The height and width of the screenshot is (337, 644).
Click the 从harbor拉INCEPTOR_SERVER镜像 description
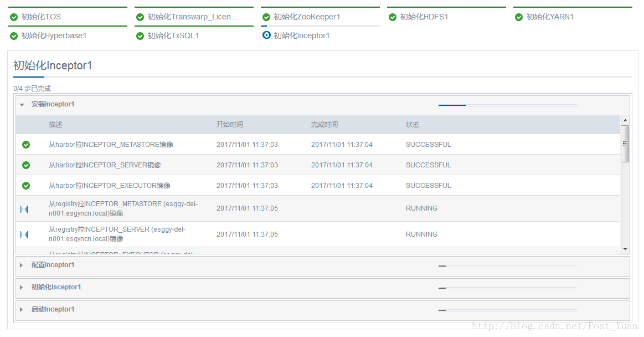(x=105, y=165)
